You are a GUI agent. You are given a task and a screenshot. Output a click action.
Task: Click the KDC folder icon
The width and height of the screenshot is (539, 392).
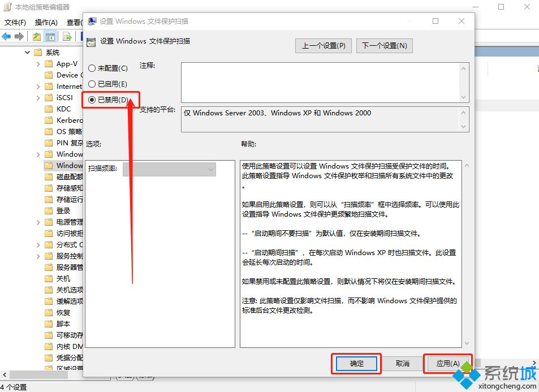49,109
